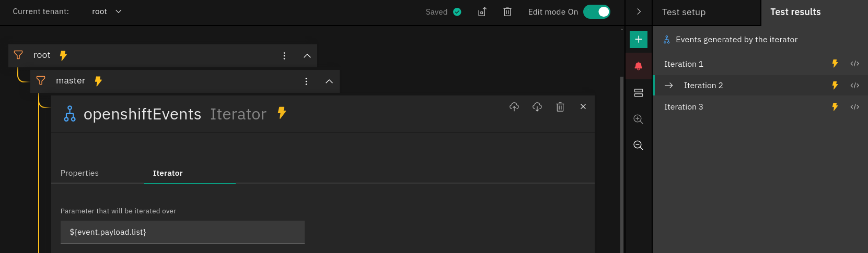Viewport: 868px width, 253px height.
Task: Click the export icon next to Saved
Action: (482, 12)
